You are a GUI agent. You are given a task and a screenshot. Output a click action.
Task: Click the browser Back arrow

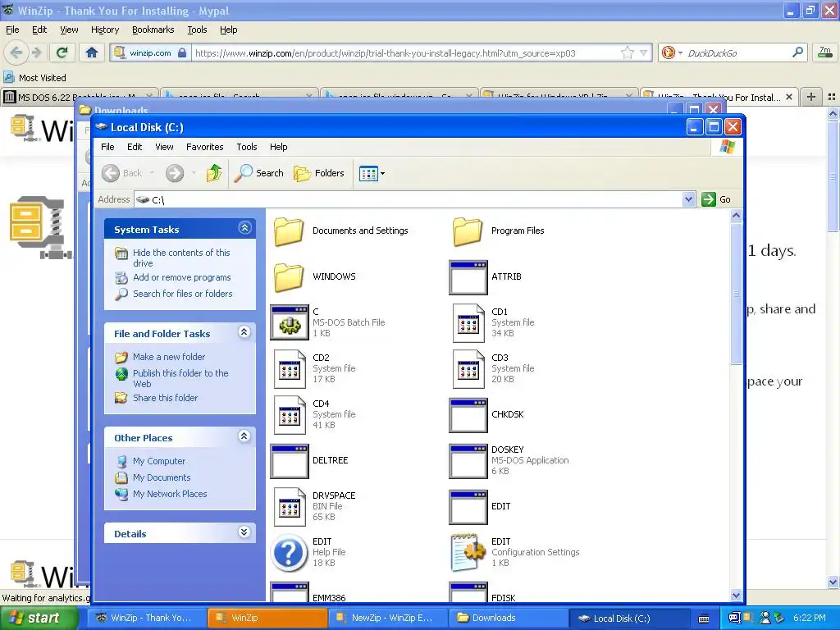click(x=16, y=52)
